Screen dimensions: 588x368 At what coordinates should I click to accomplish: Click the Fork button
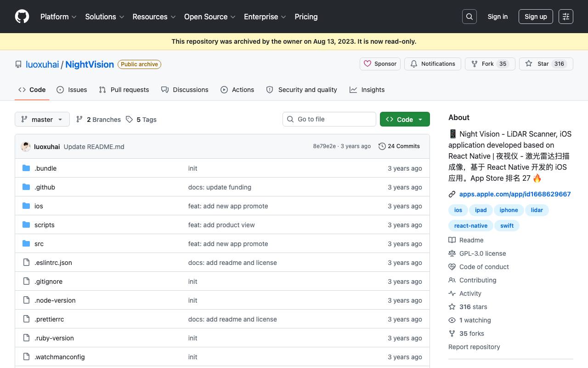point(490,64)
